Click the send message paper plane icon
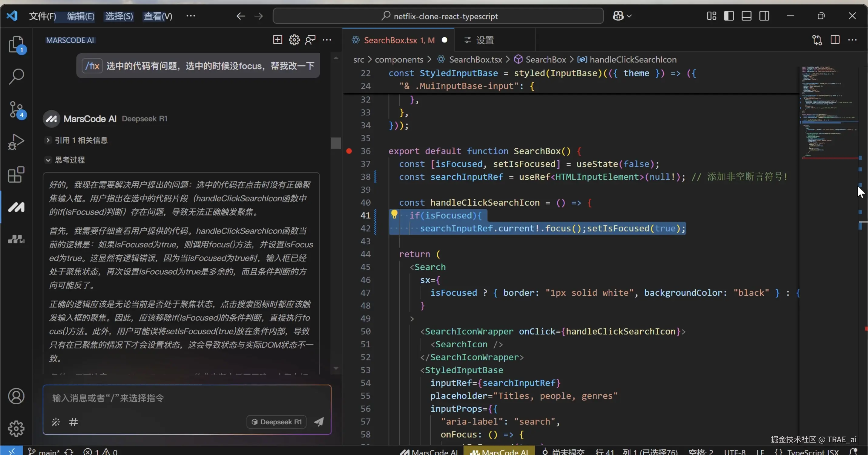The width and height of the screenshot is (868, 455). pyautogui.click(x=319, y=422)
